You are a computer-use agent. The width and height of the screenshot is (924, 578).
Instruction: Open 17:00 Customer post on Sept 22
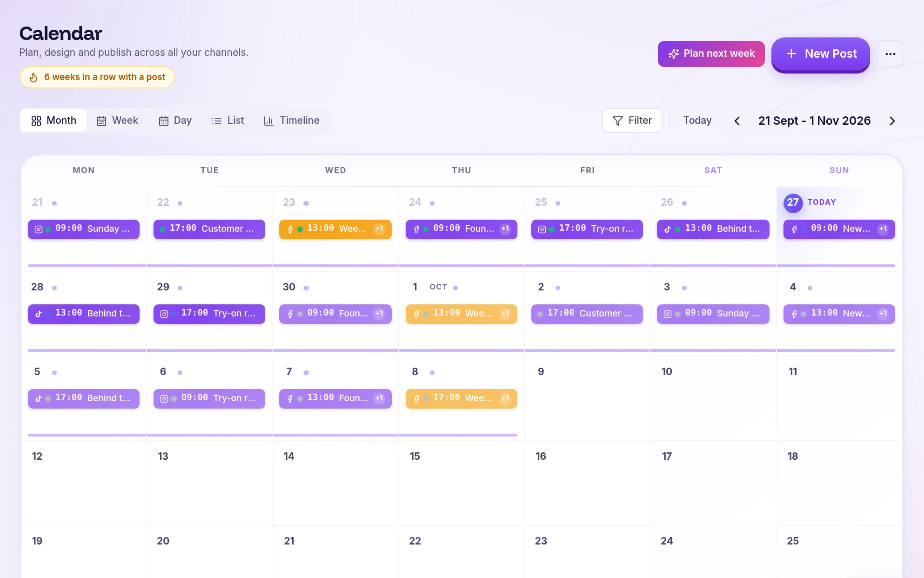coord(209,229)
